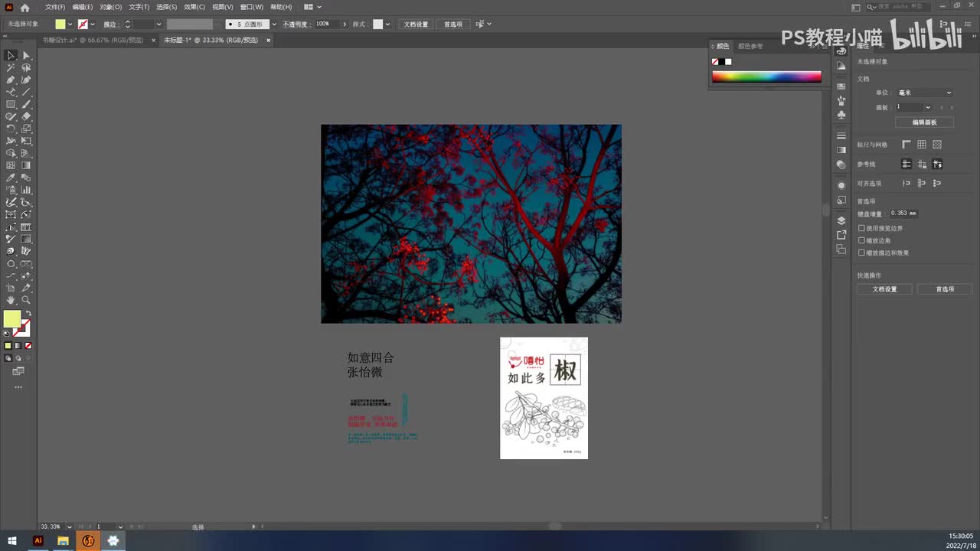Open the Artboards panel icon
This screenshot has height=551, width=980.
point(841,249)
